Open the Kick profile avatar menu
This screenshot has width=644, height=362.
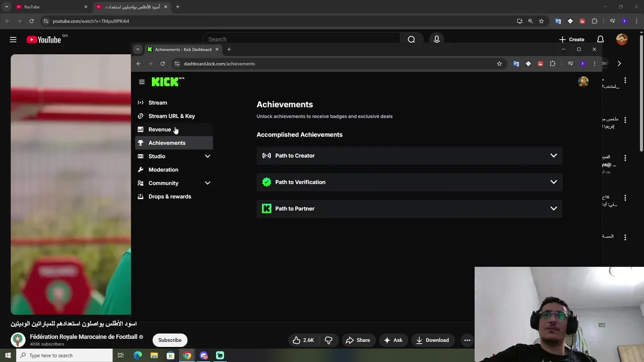tap(583, 81)
